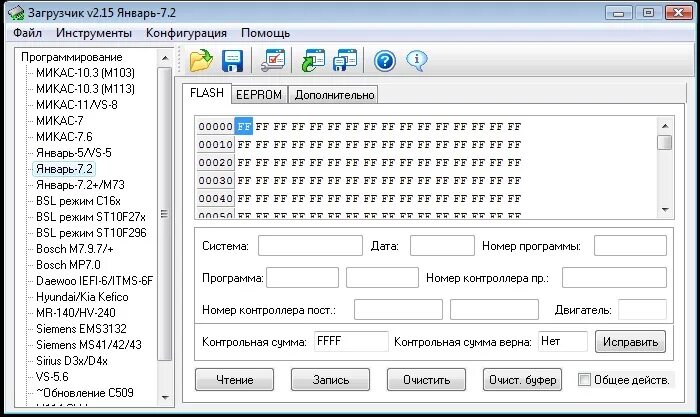This screenshot has width=700, height=417.
Task: Click the Номер контроллера пр. field
Action: pyautogui.click(x=614, y=278)
